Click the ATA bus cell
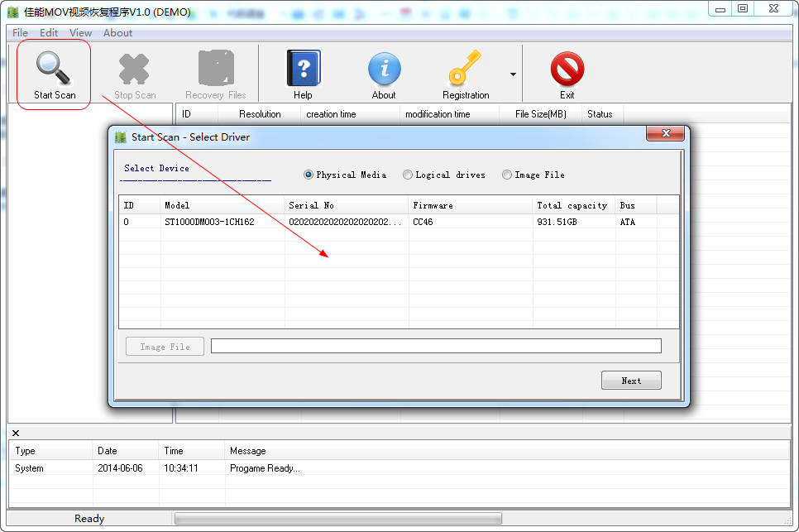 627,222
